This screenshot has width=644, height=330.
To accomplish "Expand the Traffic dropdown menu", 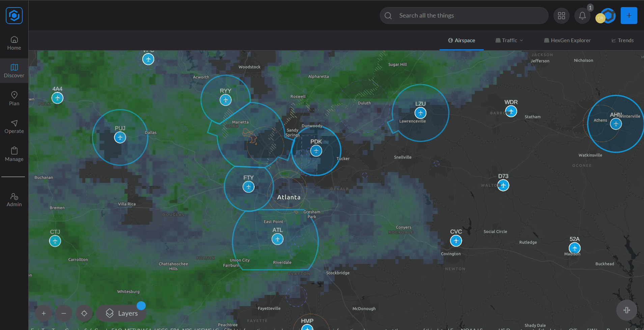I will point(509,40).
